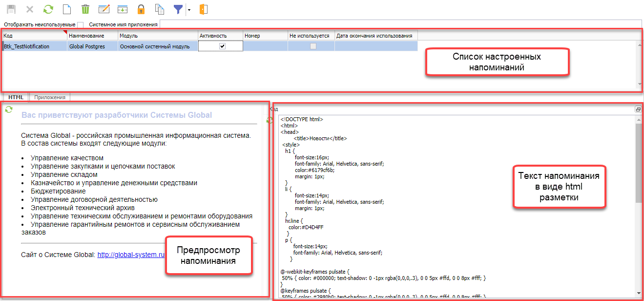Image resolution: width=644 pixels, height=301 pixels.
Task: Select the 'HTML' tab
Action: click(16, 97)
